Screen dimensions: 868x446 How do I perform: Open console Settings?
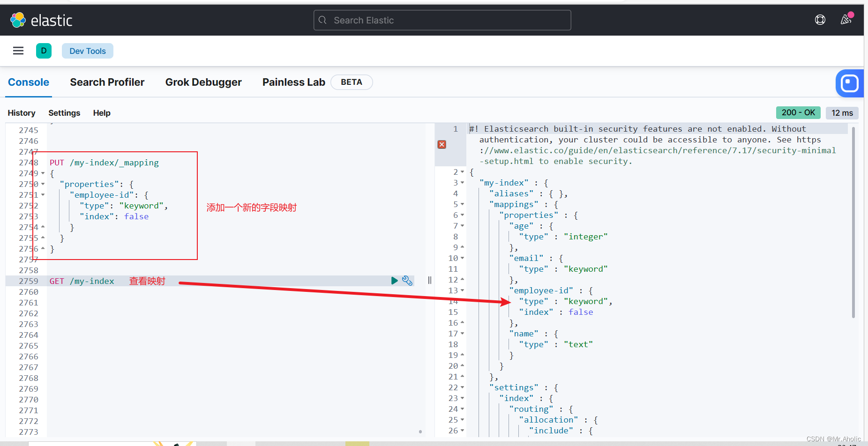(64, 113)
